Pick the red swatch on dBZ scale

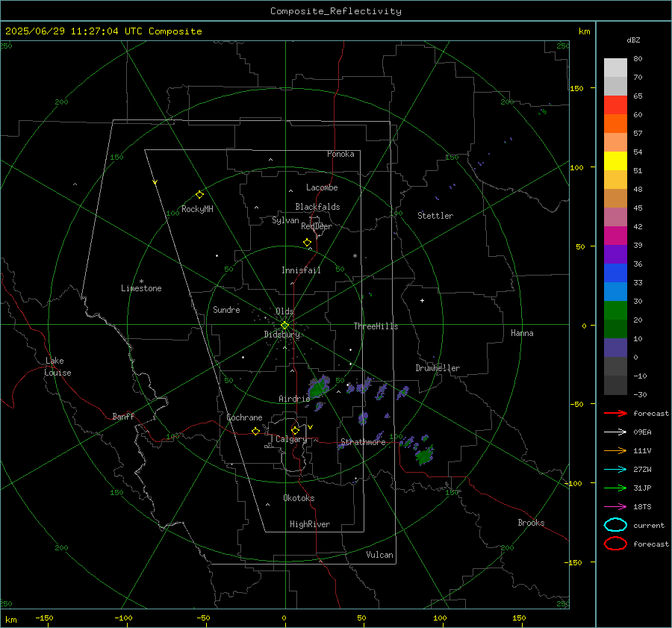coord(615,105)
